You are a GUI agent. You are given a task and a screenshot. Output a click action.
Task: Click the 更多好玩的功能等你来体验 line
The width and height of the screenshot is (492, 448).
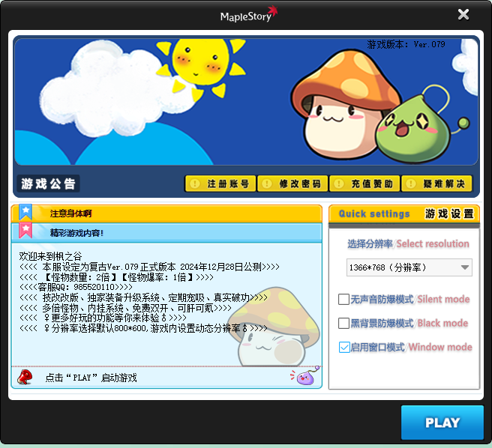click(x=103, y=318)
